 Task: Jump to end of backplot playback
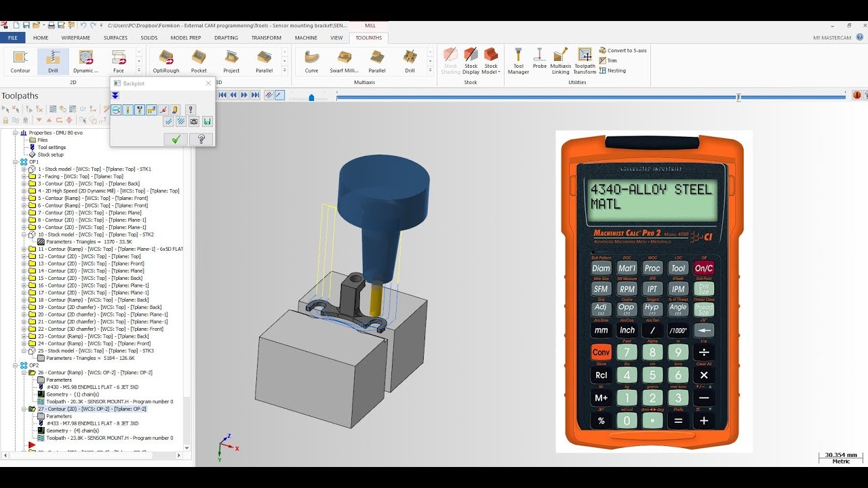255,96
